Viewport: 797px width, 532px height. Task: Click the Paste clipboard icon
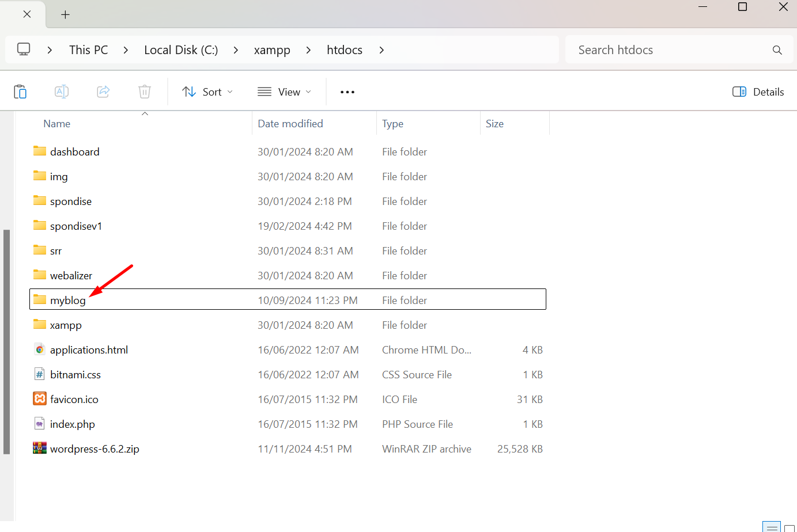(20, 92)
